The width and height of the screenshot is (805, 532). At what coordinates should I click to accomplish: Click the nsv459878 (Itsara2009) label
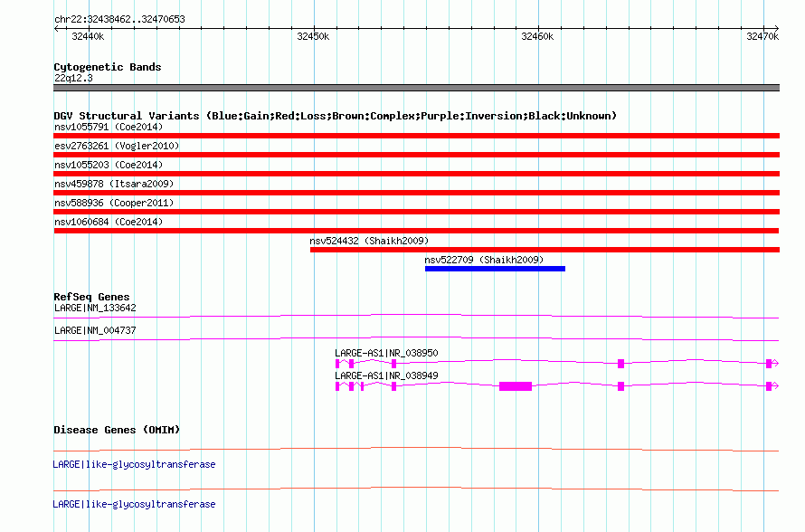coord(114,184)
